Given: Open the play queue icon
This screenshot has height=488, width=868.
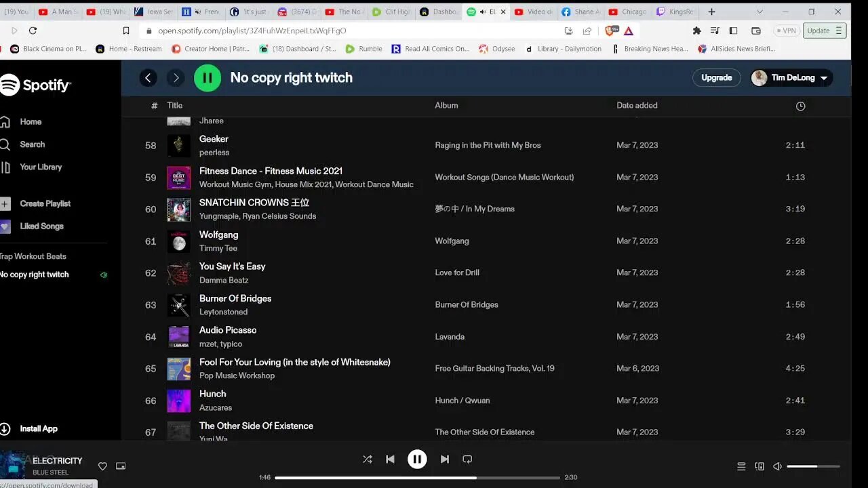Looking at the screenshot, I should 741,466.
